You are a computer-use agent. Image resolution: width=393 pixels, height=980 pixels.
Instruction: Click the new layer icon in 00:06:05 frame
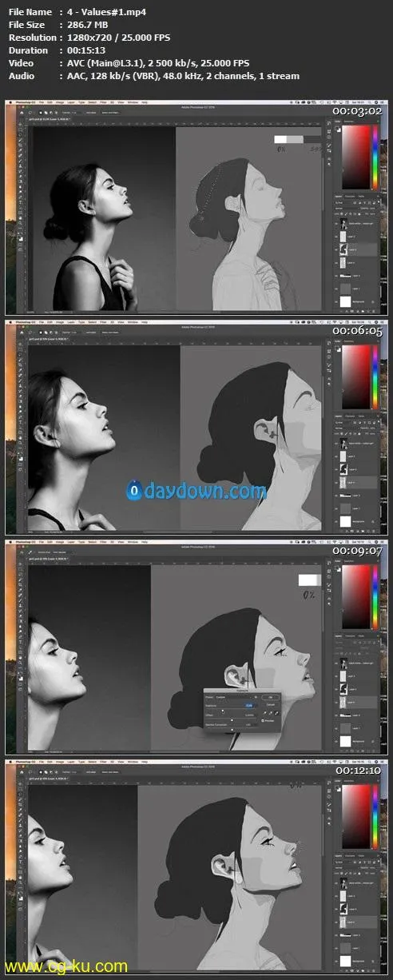click(368, 531)
